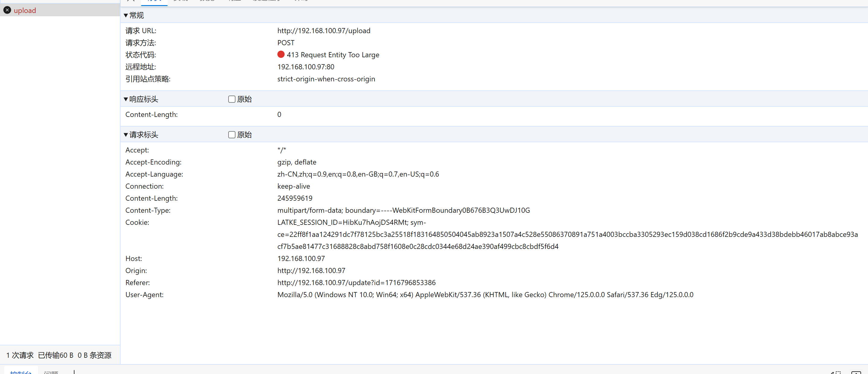
Task: Click the request Content-Length value 245959619
Action: 295,198
